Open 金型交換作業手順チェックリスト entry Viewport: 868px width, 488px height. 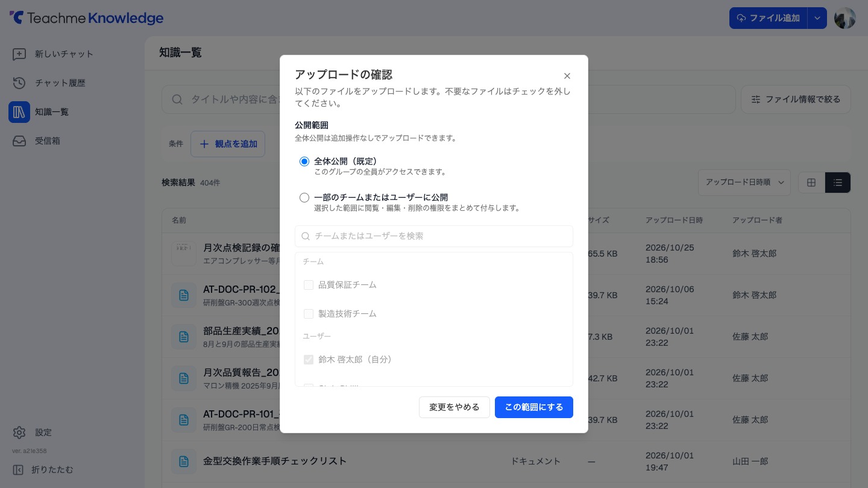pos(275,461)
